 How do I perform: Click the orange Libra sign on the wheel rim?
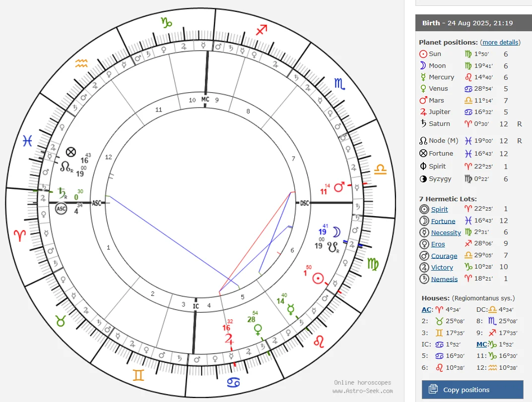click(x=380, y=169)
